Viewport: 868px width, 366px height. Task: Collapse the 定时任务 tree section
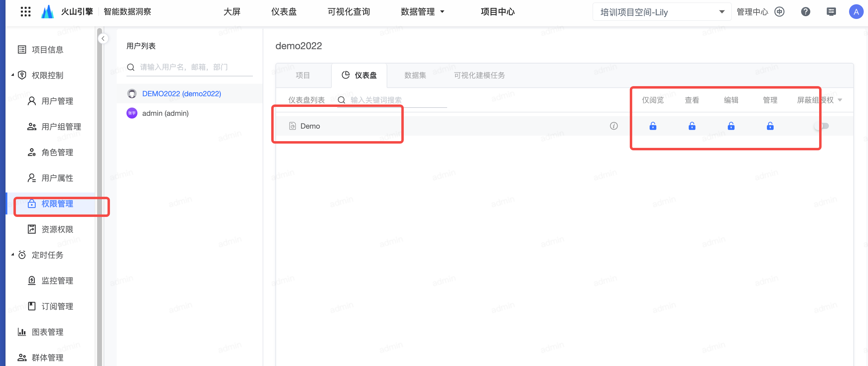(x=13, y=254)
